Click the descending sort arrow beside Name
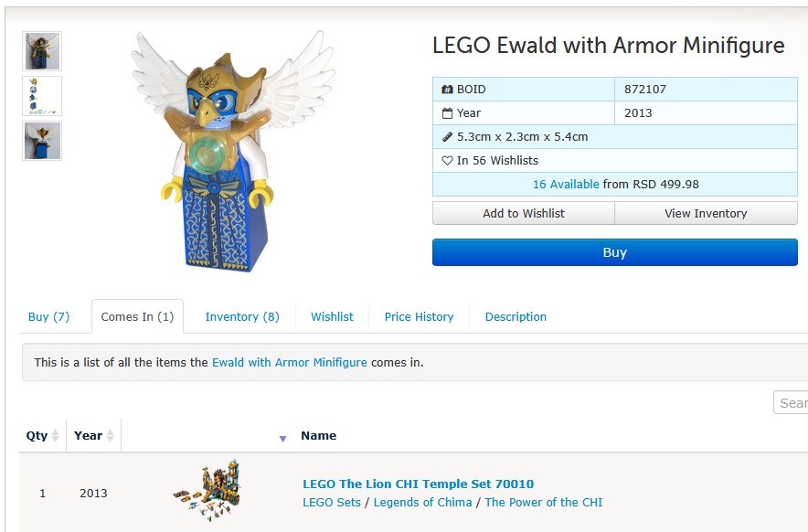Screen dimensions: 808x532 282,439
